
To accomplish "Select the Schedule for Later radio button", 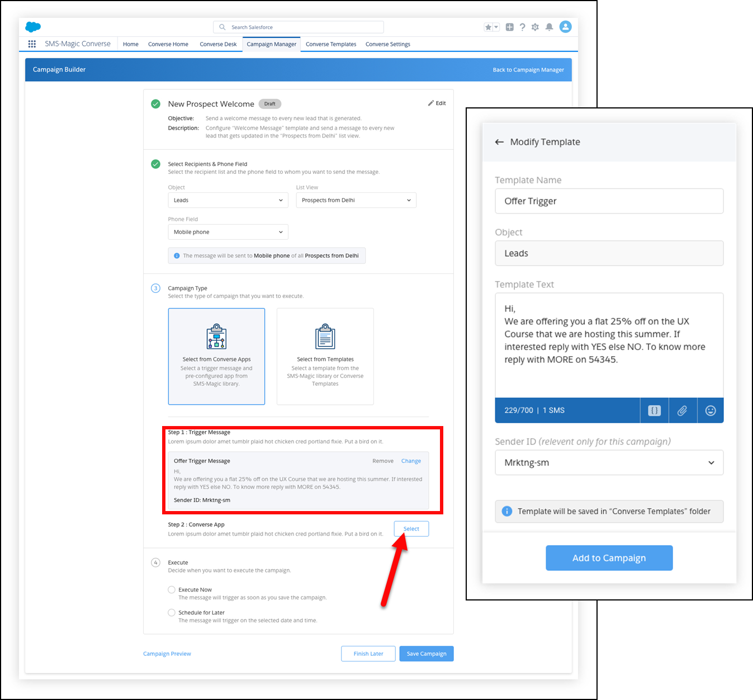I will pos(172,612).
